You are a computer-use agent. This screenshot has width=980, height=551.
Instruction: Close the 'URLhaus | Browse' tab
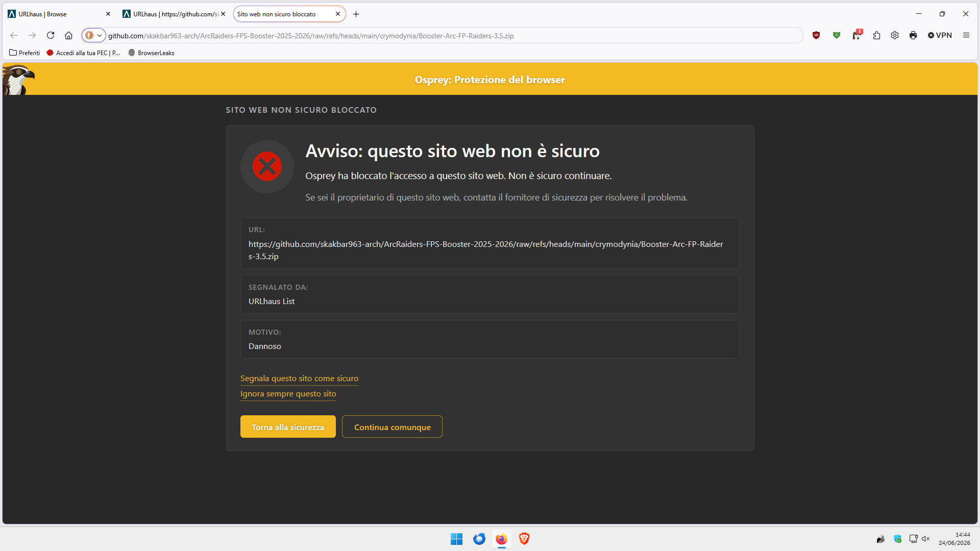(108, 14)
